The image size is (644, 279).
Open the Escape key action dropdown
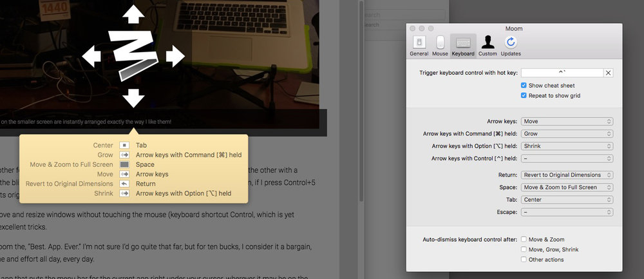567,213
